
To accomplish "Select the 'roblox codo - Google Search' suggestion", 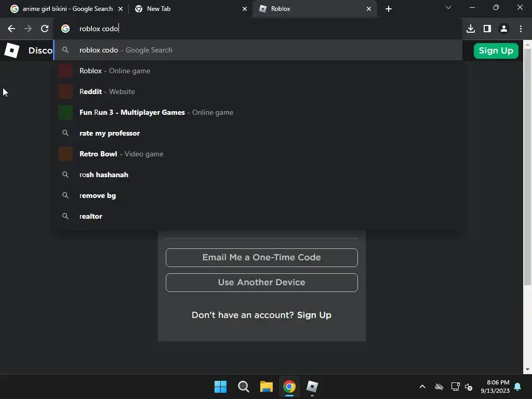I will (258, 50).
